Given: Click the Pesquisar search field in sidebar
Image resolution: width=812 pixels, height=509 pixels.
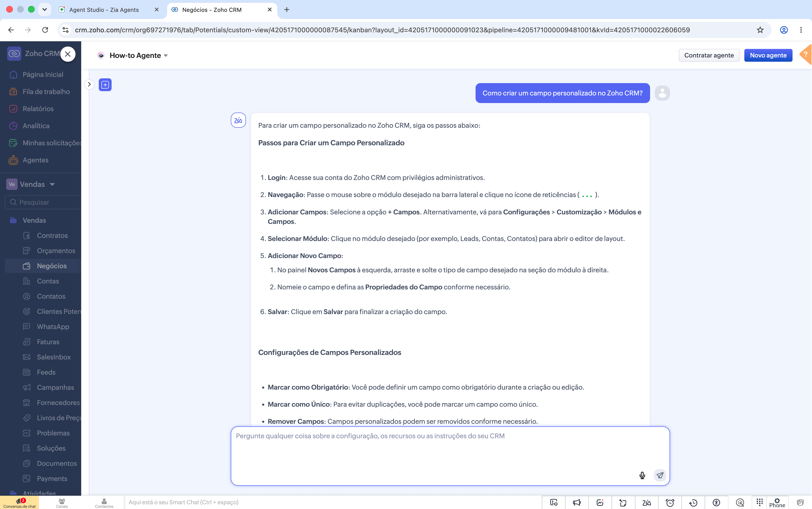Looking at the screenshot, I should click(43, 202).
